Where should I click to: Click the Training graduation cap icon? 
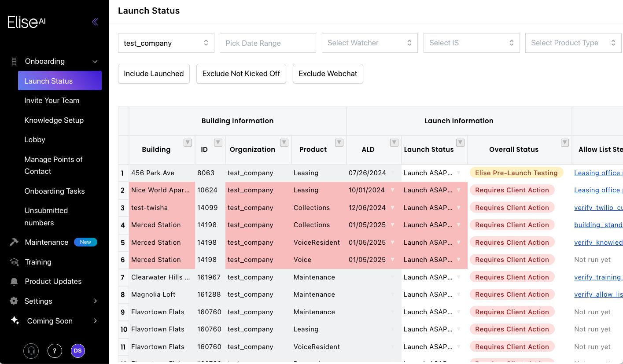(14, 262)
